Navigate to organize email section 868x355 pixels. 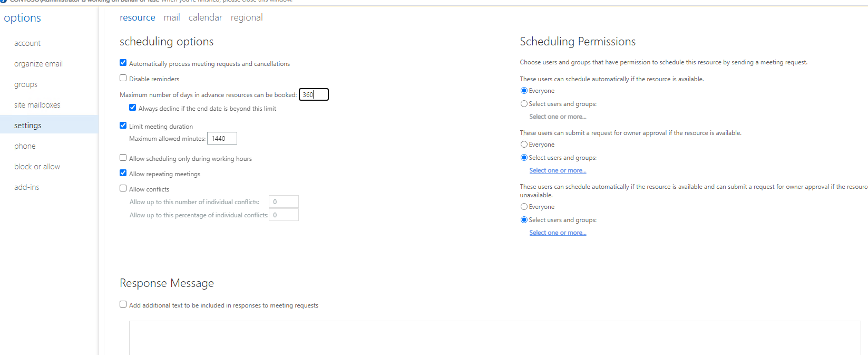(x=38, y=63)
